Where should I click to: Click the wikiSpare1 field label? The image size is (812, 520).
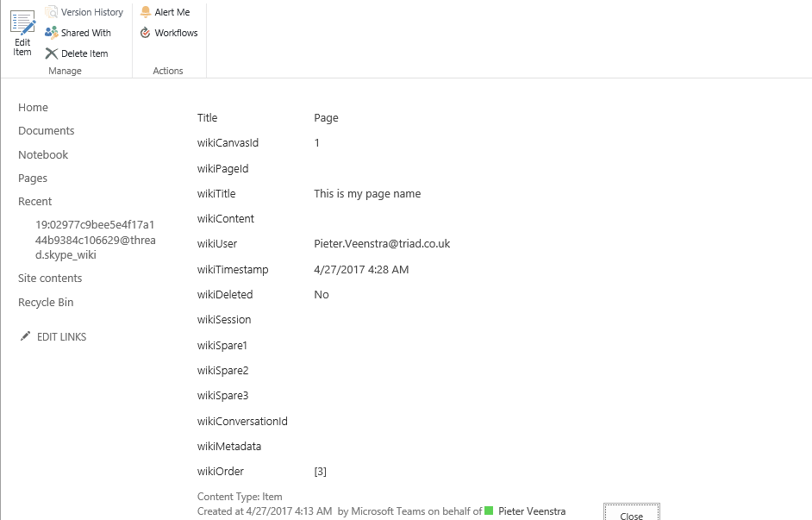[222, 346]
